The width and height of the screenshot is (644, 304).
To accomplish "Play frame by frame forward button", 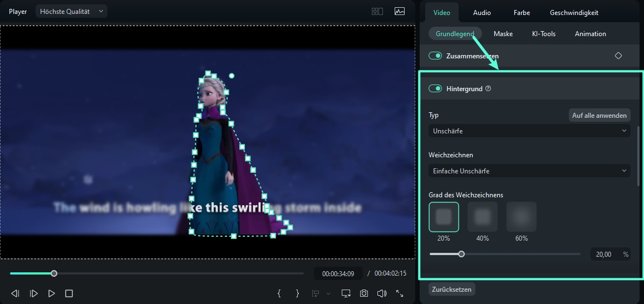I will coord(34,293).
